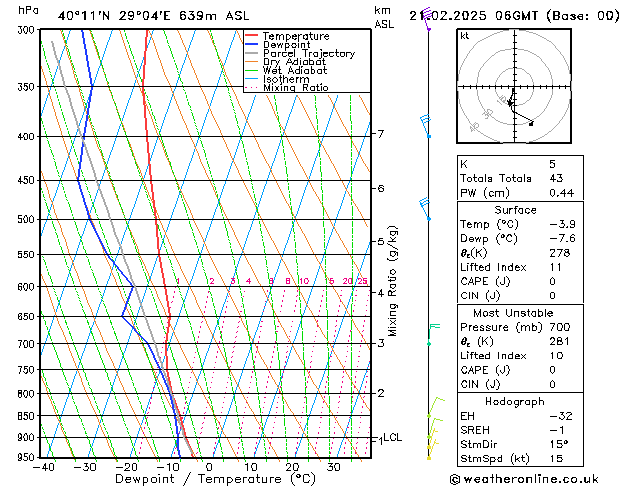Click the 7 km altitude label
629x486 pixels.
point(380,134)
